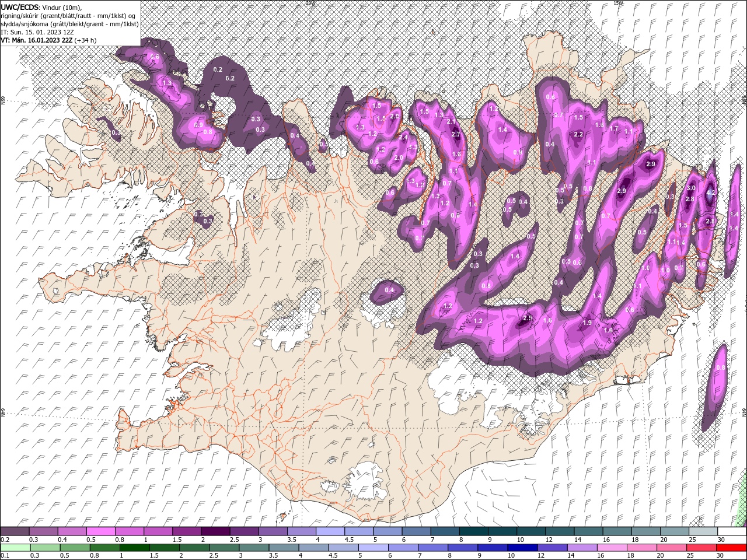747x560 pixels.
Task: Pick the teal-gray 16 swatch in upper legend
Action: point(617,531)
